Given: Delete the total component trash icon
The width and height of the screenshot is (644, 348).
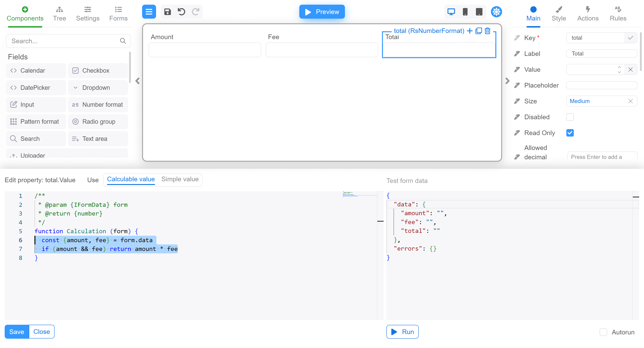Looking at the screenshot, I should point(488,31).
